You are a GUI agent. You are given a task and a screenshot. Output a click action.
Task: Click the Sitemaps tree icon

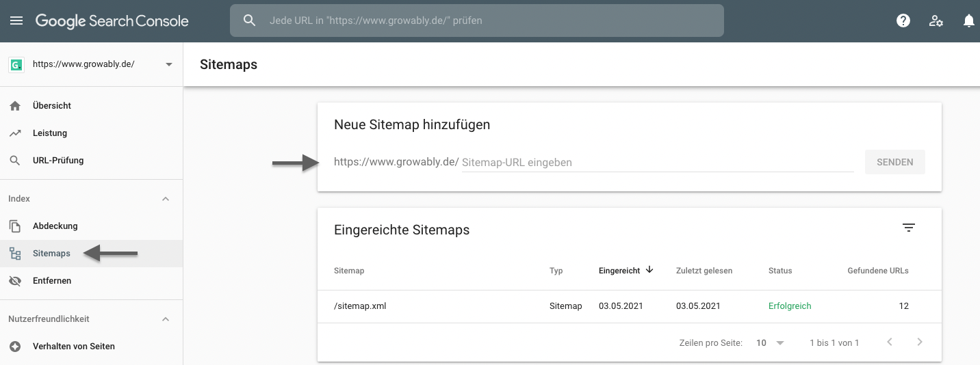(15, 254)
